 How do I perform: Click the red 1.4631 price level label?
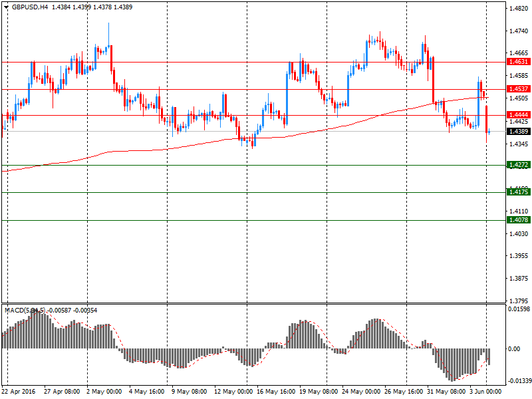tap(519, 62)
